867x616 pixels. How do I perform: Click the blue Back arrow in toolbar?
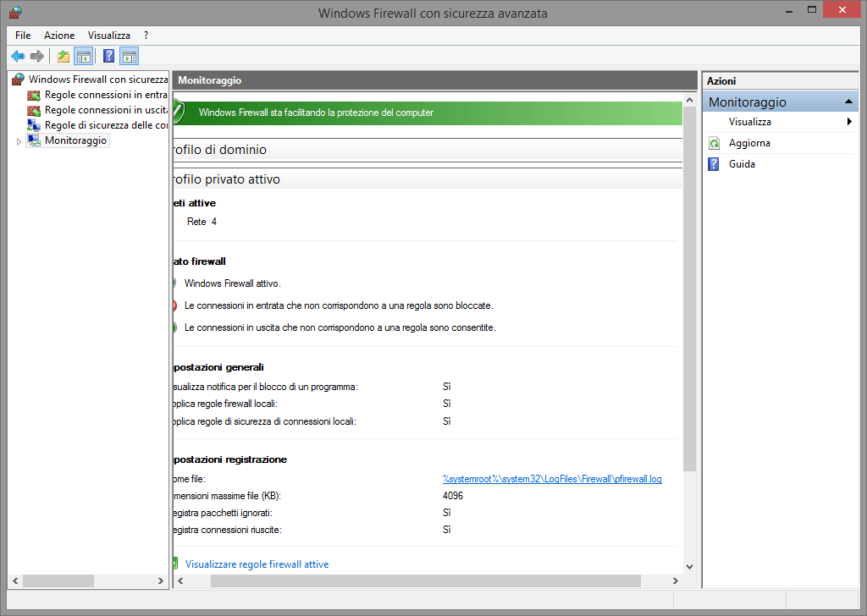point(18,57)
